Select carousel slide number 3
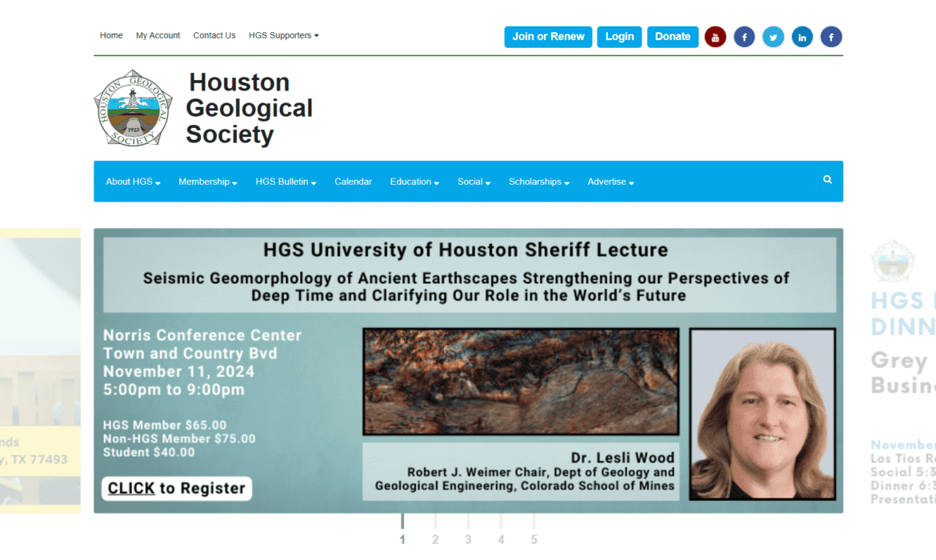This screenshot has height=560, width=936. pyautogui.click(x=468, y=538)
